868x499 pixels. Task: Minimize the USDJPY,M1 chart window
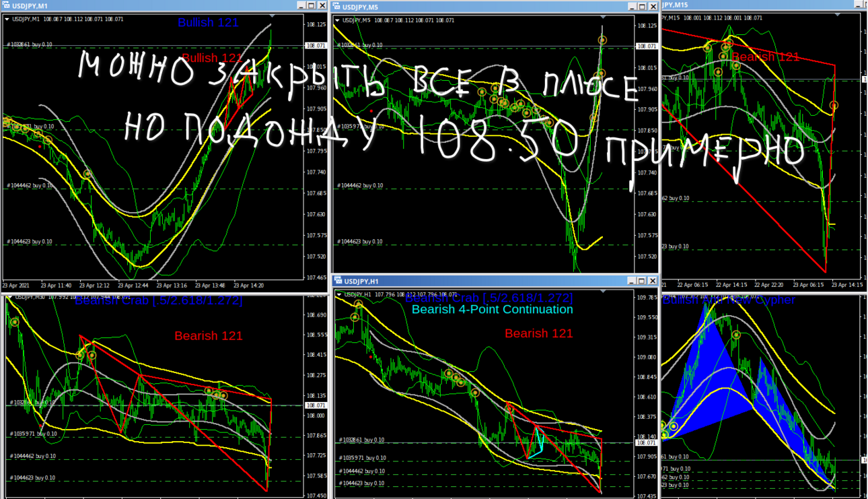301,6
